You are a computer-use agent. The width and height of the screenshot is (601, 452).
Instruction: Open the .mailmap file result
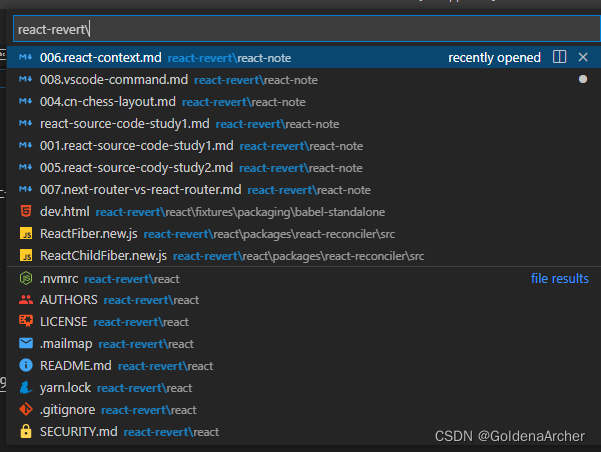(66, 344)
